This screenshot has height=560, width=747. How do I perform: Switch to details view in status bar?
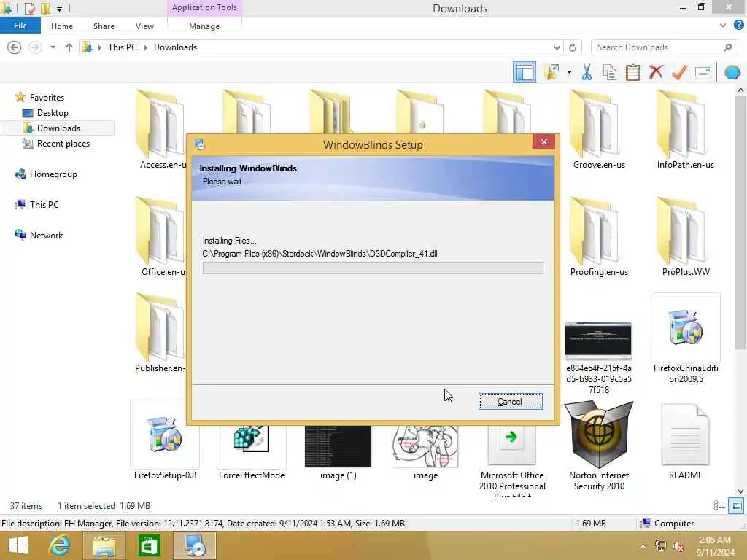[719, 506]
